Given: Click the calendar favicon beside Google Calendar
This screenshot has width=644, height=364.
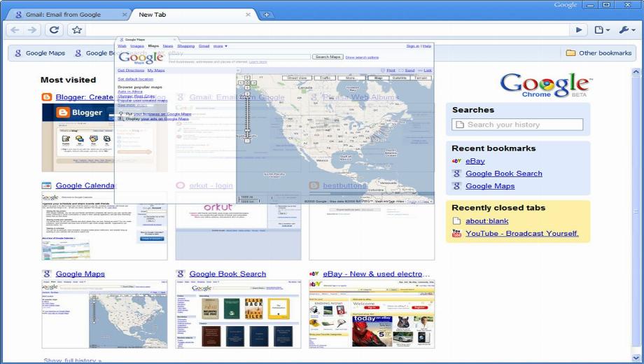Looking at the screenshot, I should coord(46,185).
